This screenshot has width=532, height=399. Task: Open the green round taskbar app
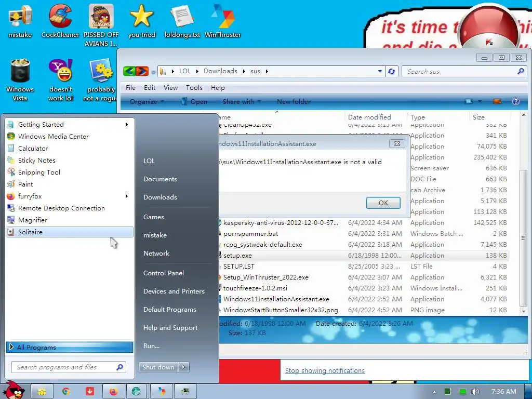137,392
